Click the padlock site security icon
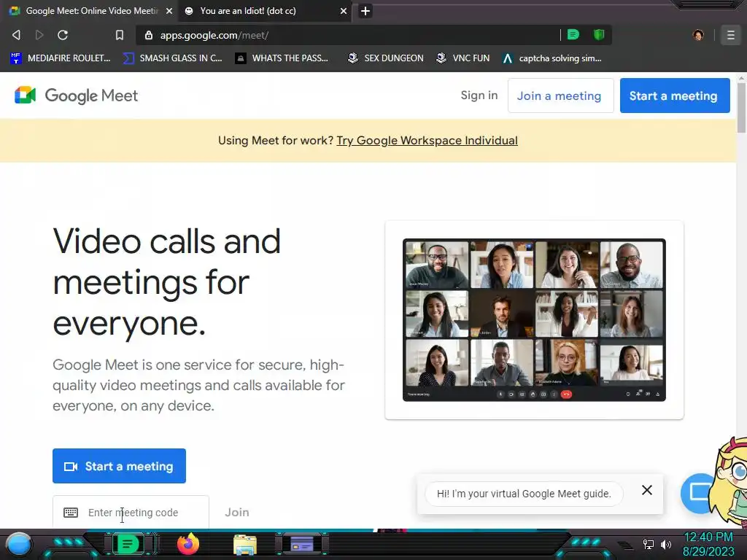The height and width of the screenshot is (560, 747). 149,35
